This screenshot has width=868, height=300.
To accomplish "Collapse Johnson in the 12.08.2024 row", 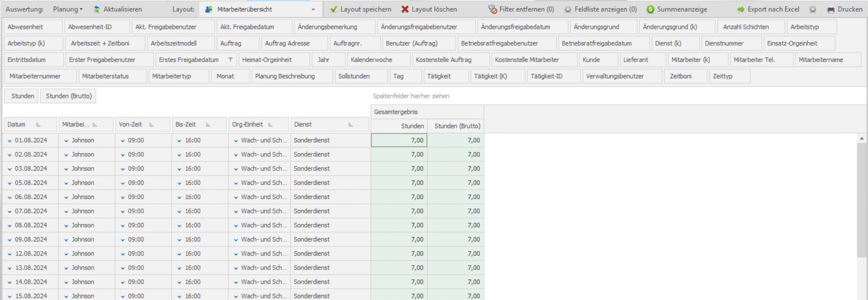I will [x=66, y=254].
